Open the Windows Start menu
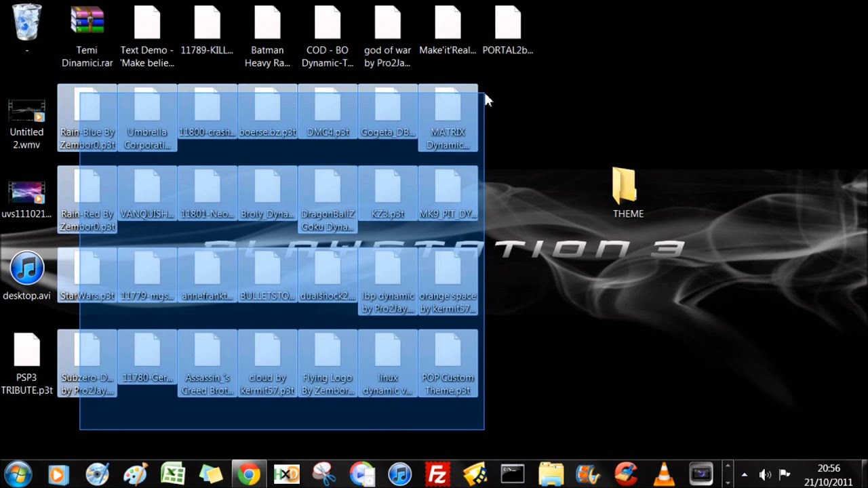The image size is (868, 488). [18, 474]
